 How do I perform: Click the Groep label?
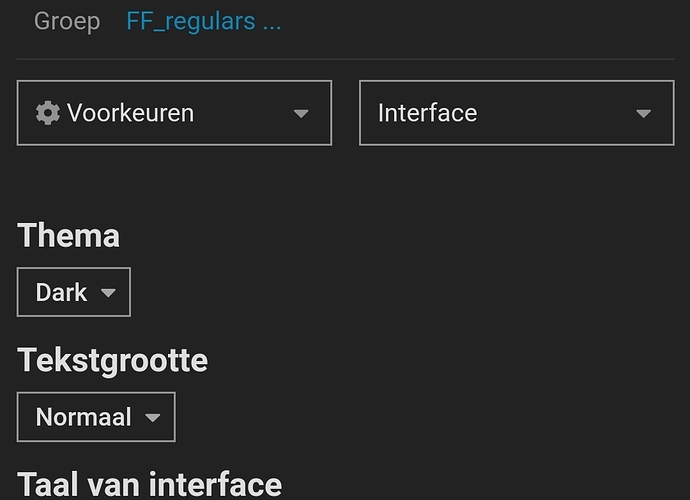click(x=67, y=21)
